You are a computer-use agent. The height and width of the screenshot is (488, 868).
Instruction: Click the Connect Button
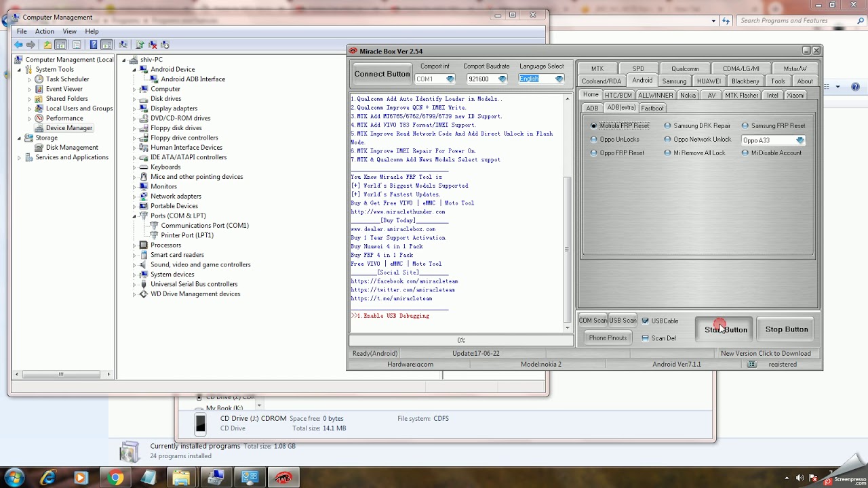tap(382, 74)
